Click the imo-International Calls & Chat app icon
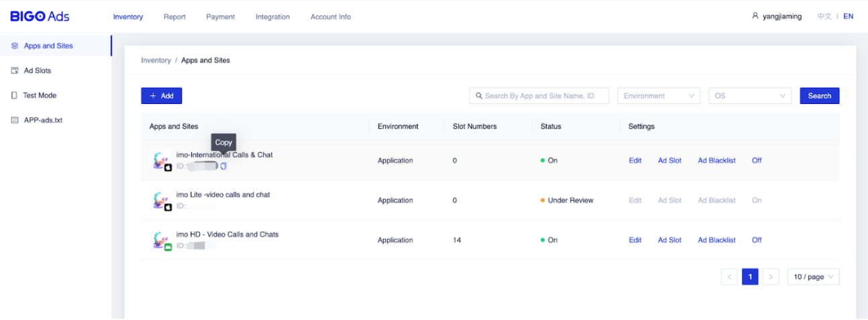Image resolution: width=868 pixels, height=320 pixels. pyautogui.click(x=160, y=160)
